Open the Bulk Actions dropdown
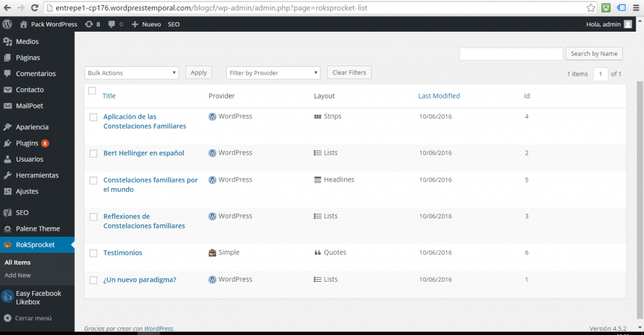 (131, 73)
